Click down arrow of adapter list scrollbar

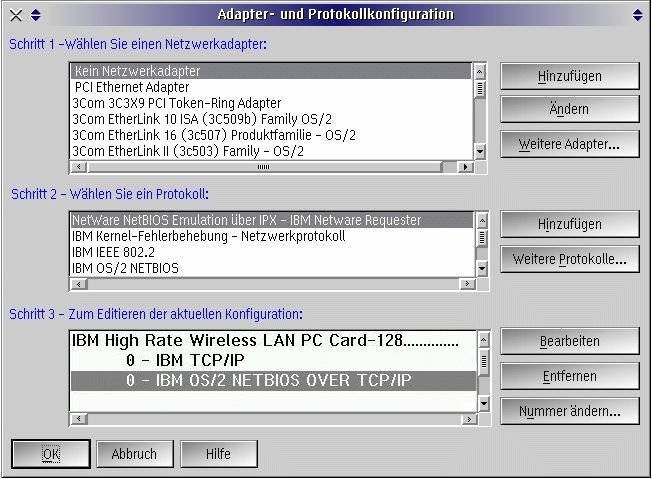tap(480, 151)
